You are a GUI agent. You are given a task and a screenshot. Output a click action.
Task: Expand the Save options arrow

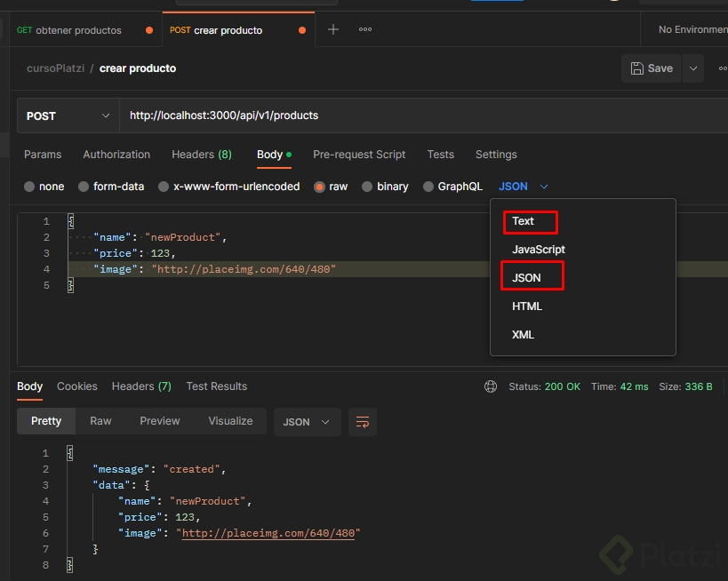point(693,68)
